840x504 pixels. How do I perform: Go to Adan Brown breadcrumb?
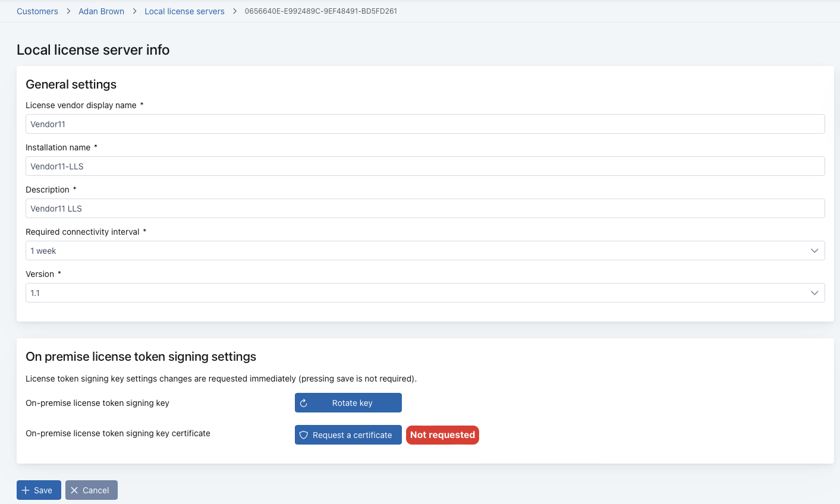[x=101, y=11]
